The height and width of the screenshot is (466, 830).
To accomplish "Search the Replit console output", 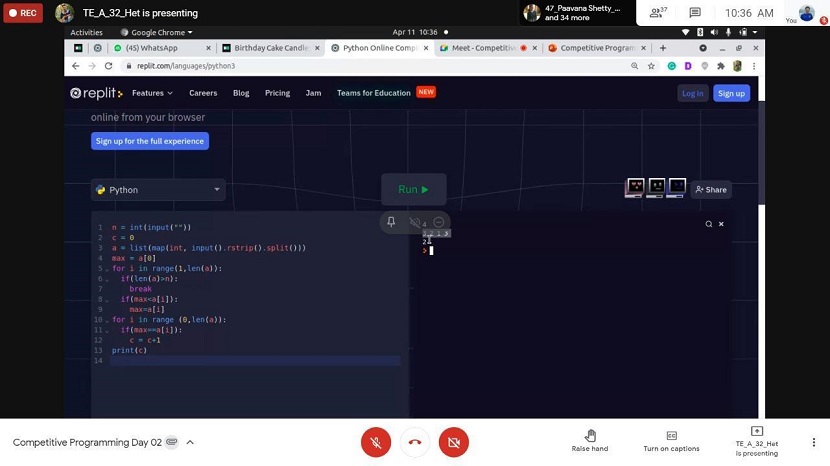I will pyautogui.click(x=708, y=224).
